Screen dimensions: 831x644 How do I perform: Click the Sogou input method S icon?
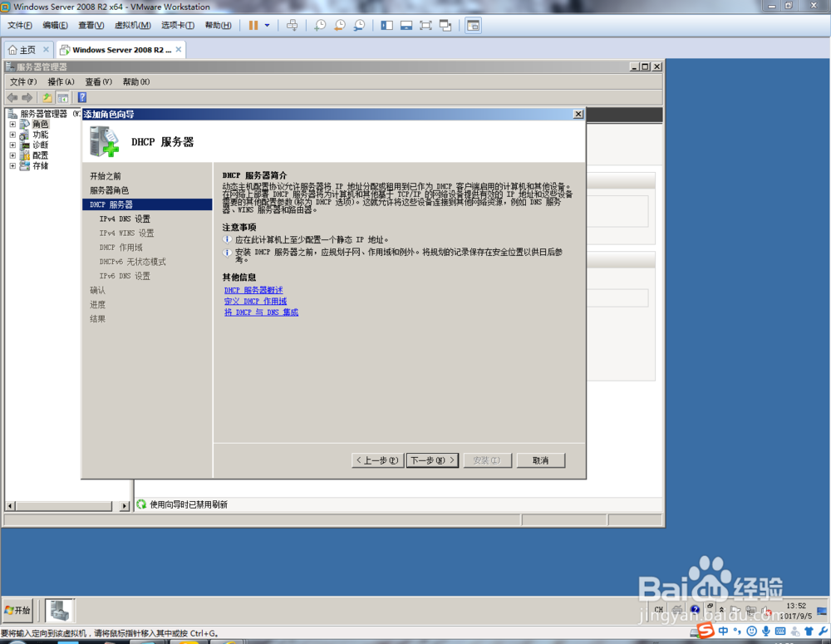[706, 631]
